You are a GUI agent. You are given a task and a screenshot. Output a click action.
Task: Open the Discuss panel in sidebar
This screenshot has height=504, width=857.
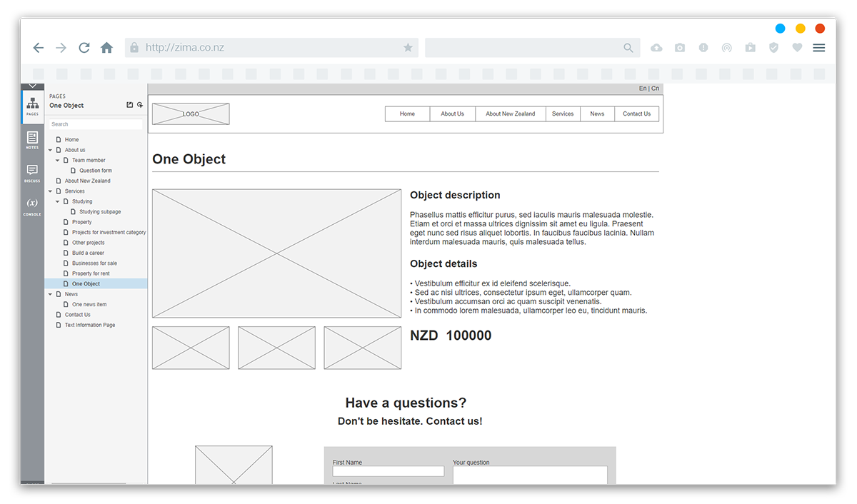[x=32, y=172]
